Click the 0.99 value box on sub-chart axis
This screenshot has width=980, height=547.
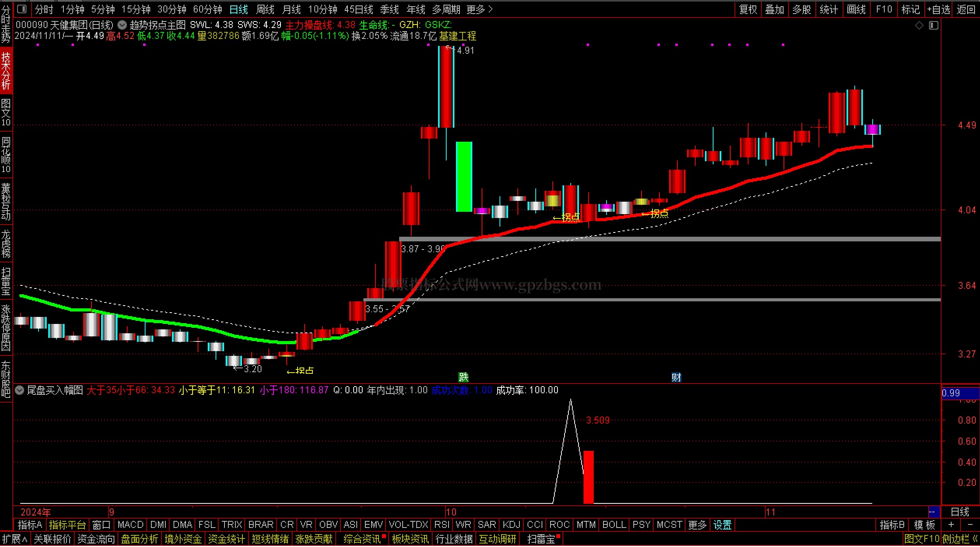(960, 393)
